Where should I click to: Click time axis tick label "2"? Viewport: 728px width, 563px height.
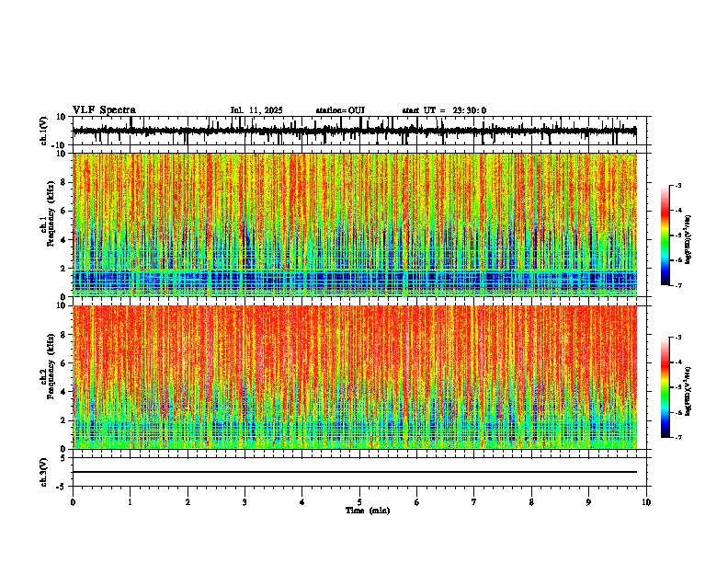pyautogui.click(x=188, y=502)
